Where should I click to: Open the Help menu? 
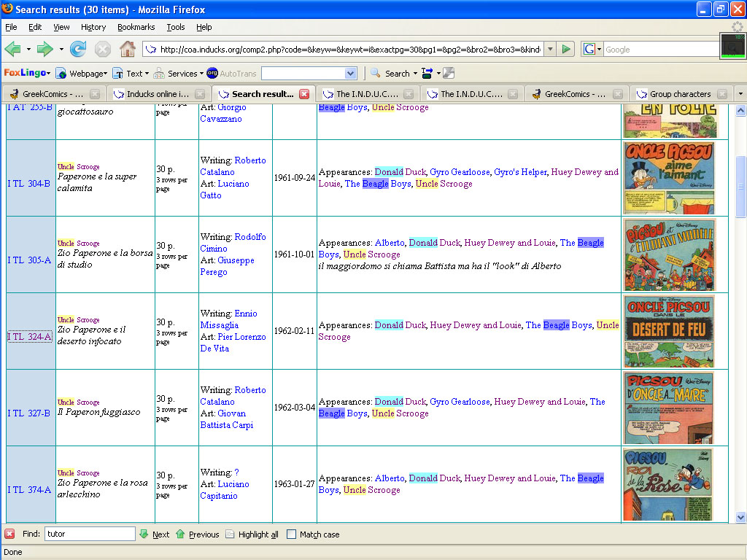click(x=204, y=27)
